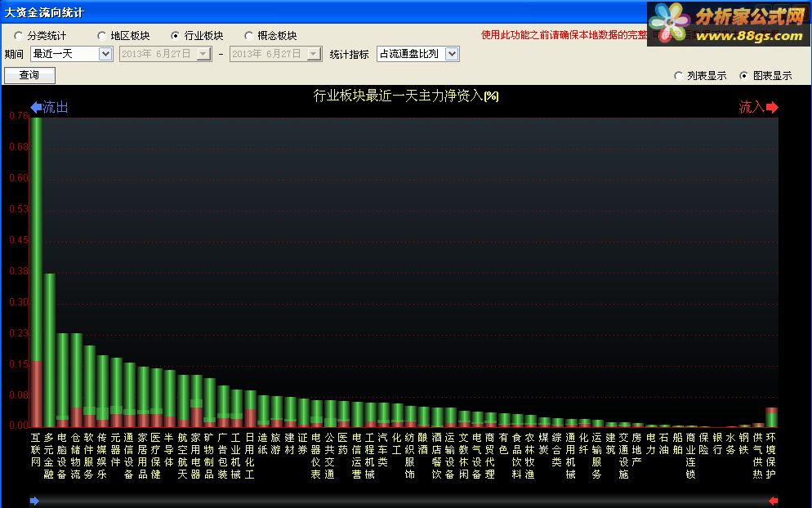The width and height of the screenshot is (812, 508).
Task: Switch to 列表显示 list view
Action: click(678, 76)
